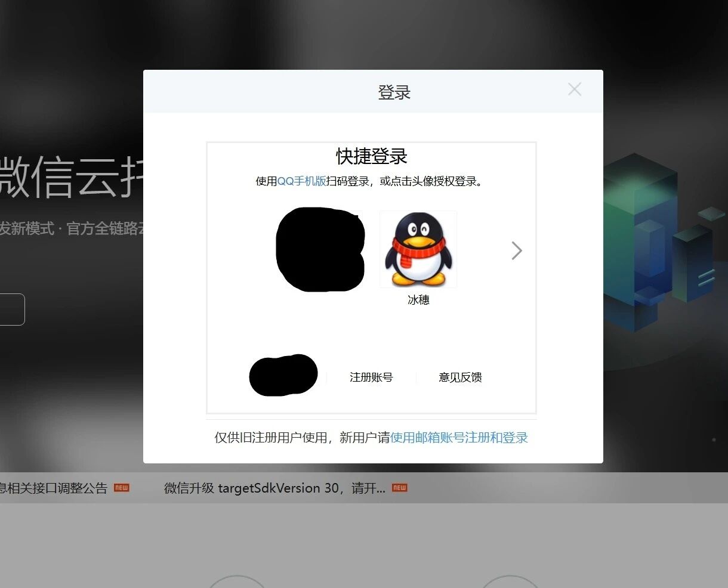This screenshot has width=728, height=588.
Task: Show next accounts with right chevron arrow
Action: click(517, 250)
